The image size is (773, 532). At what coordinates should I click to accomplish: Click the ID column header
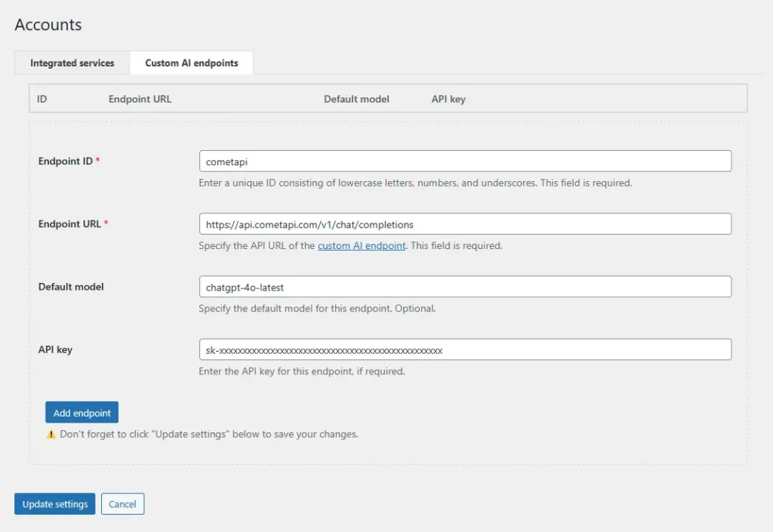[x=42, y=99]
